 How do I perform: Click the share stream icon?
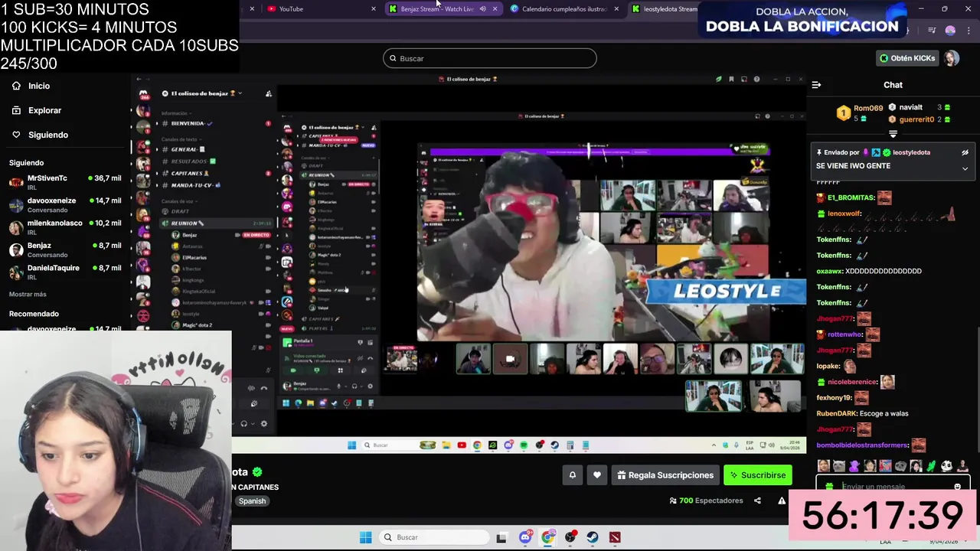pos(757,500)
